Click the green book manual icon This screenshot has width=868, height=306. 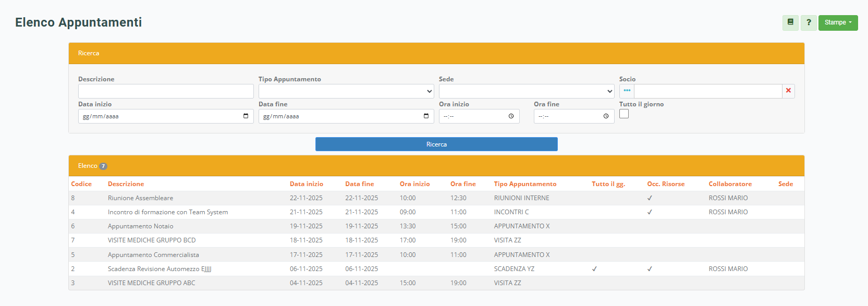click(790, 22)
